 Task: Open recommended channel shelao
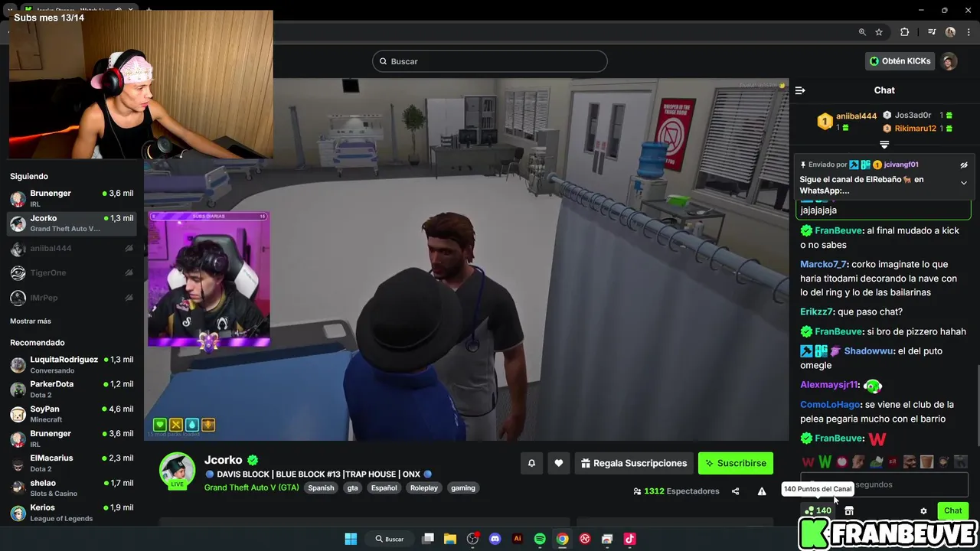coord(72,487)
